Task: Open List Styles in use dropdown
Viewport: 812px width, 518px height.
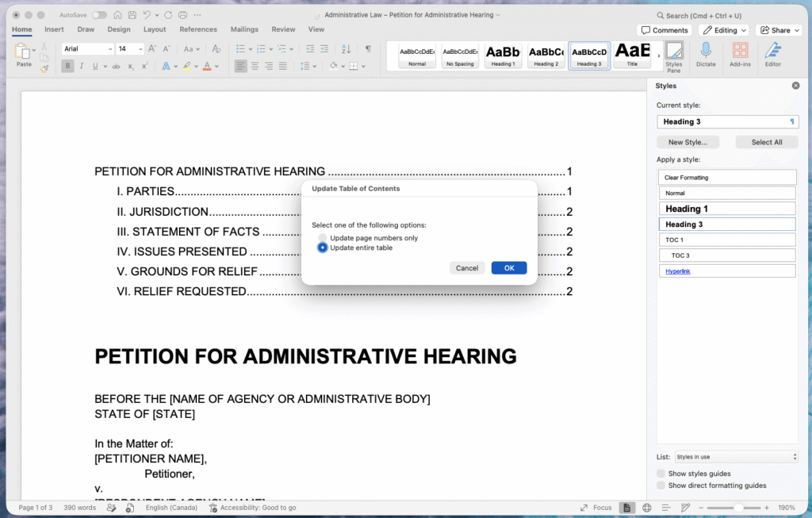Action: (x=737, y=457)
